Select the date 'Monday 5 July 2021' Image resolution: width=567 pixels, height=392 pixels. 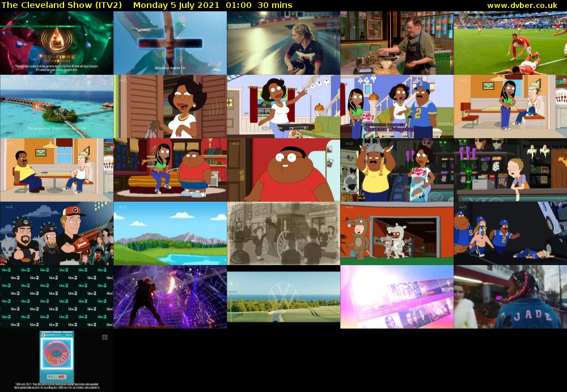[176, 6]
